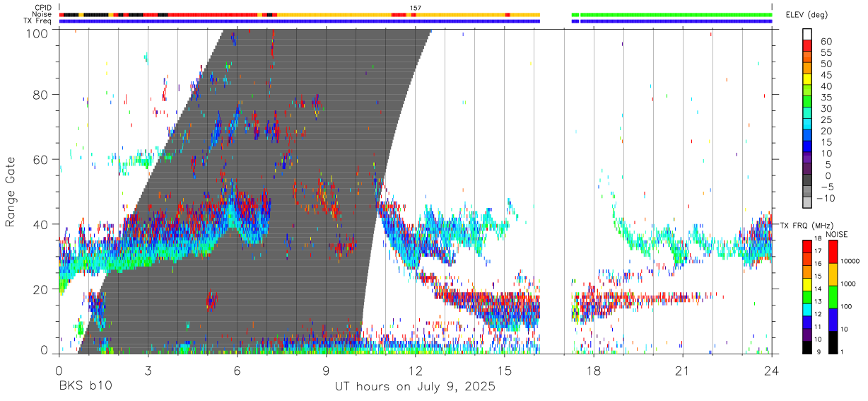Click the '15' tick on the UT hours axis
Screen dimensions: 868x401
point(504,371)
